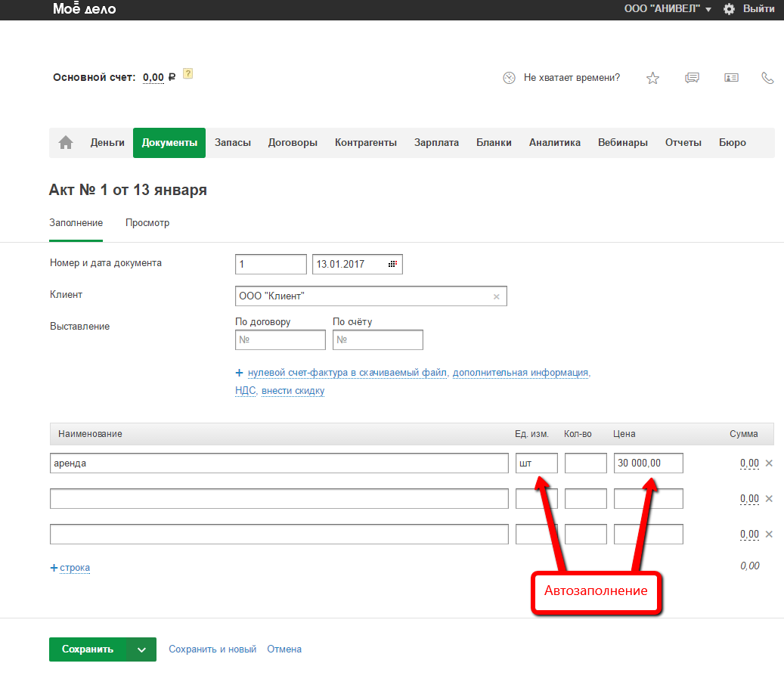The image size is (784, 685).
Task: Click the Сохранить и новый link
Action: tap(212, 649)
